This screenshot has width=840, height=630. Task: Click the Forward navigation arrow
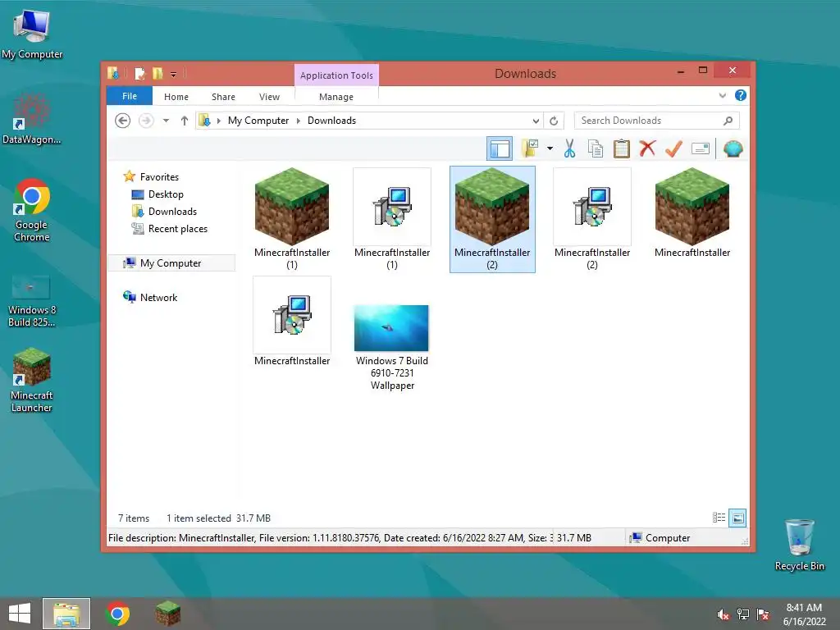(x=146, y=121)
